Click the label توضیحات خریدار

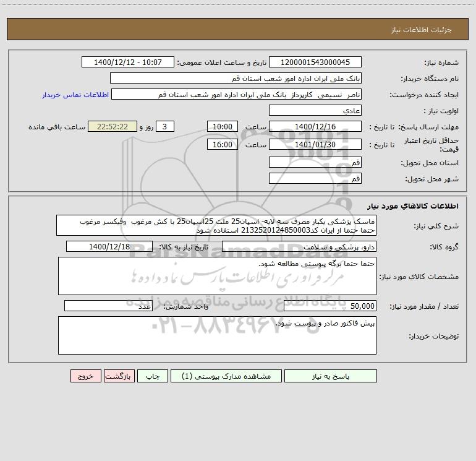[433, 337]
